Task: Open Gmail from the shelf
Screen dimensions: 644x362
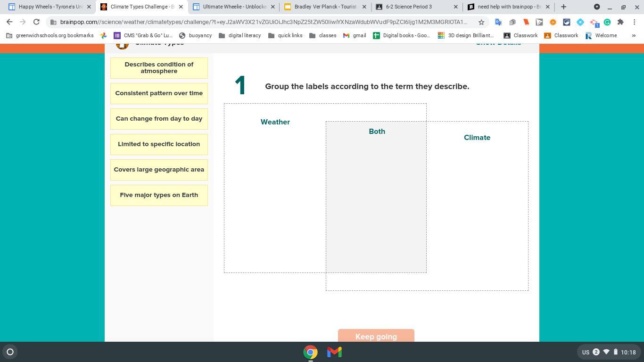Action: click(334, 352)
